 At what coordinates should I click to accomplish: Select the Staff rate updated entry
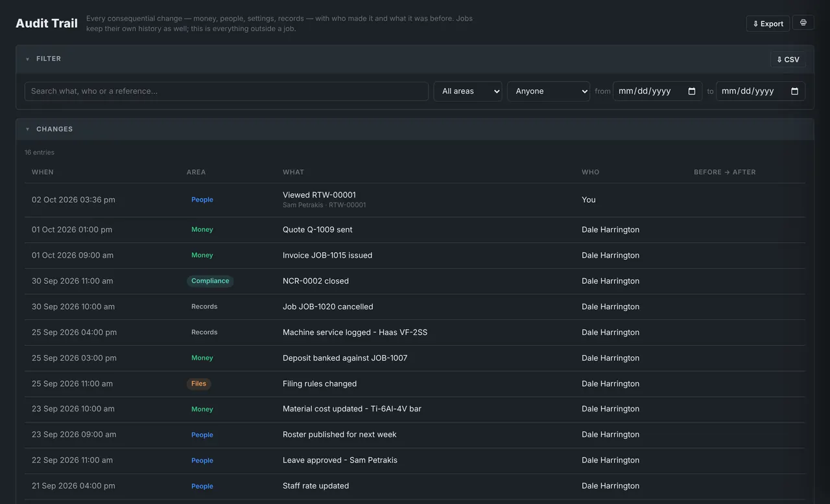click(415, 486)
